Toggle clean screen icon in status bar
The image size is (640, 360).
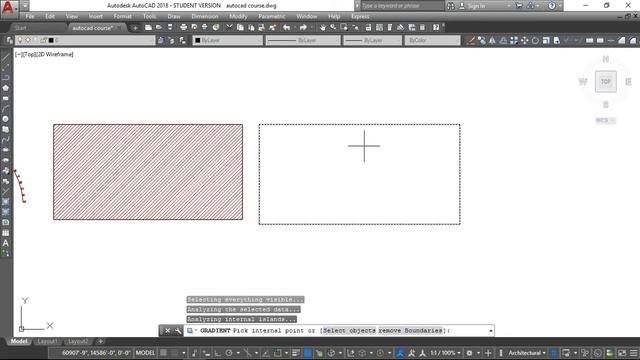pyautogui.click(x=622, y=353)
